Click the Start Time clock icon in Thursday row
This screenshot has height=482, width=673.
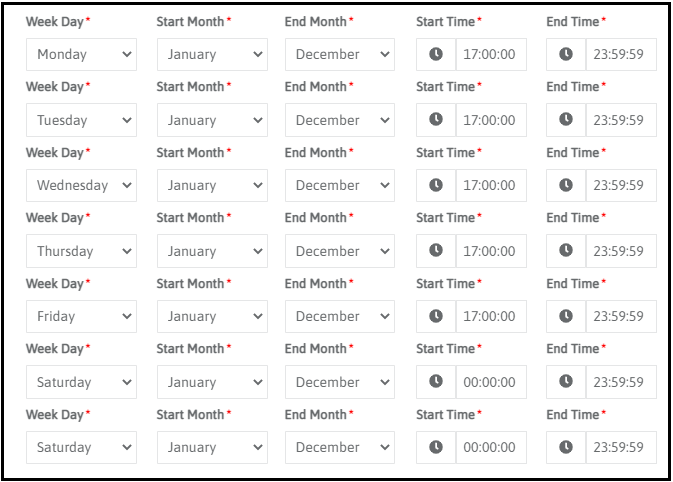[x=436, y=251]
